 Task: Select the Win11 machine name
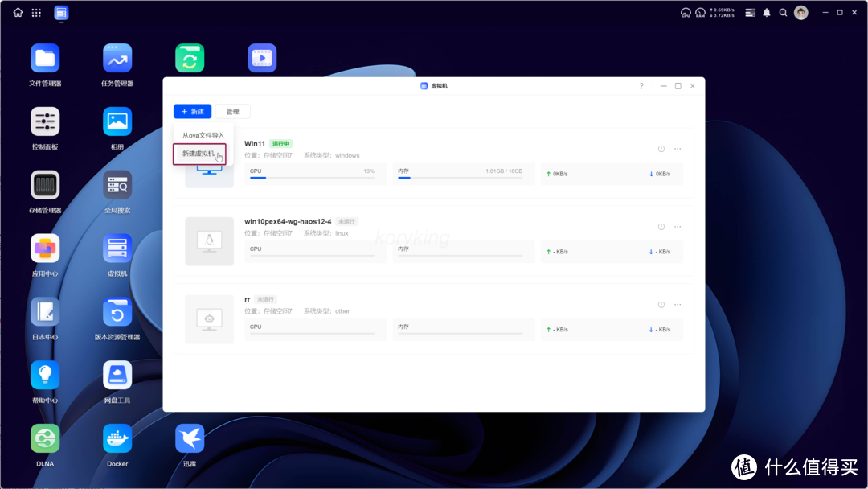point(255,143)
